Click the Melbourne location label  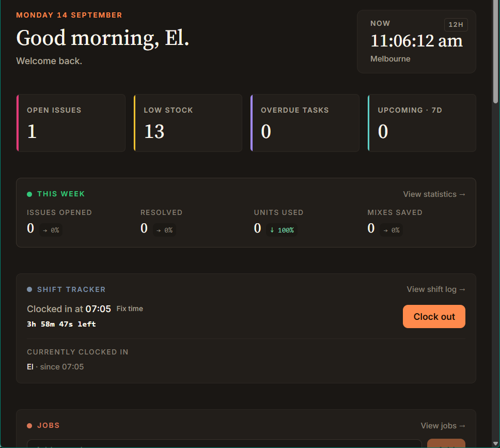[390, 59]
